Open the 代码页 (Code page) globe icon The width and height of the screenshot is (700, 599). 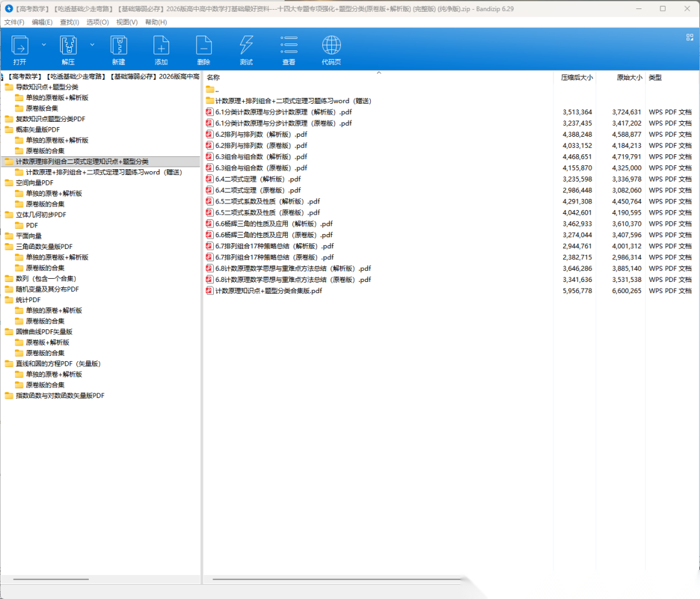[x=331, y=46]
